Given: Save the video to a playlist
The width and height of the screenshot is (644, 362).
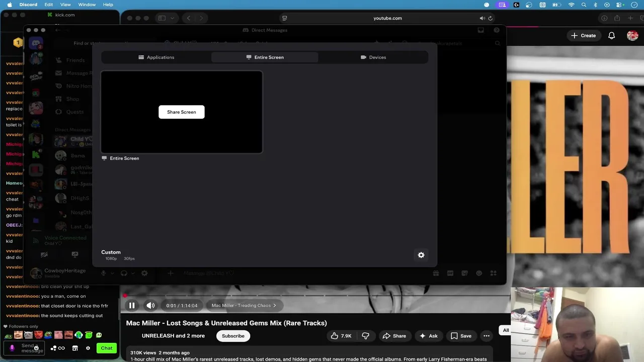Looking at the screenshot, I should pyautogui.click(x=461, y=336).
